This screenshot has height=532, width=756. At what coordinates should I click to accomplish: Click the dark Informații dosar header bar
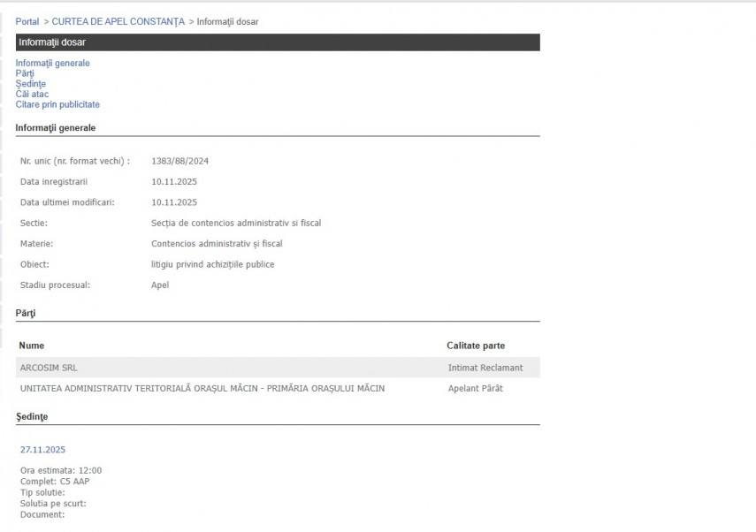click(x=277, y=42)
